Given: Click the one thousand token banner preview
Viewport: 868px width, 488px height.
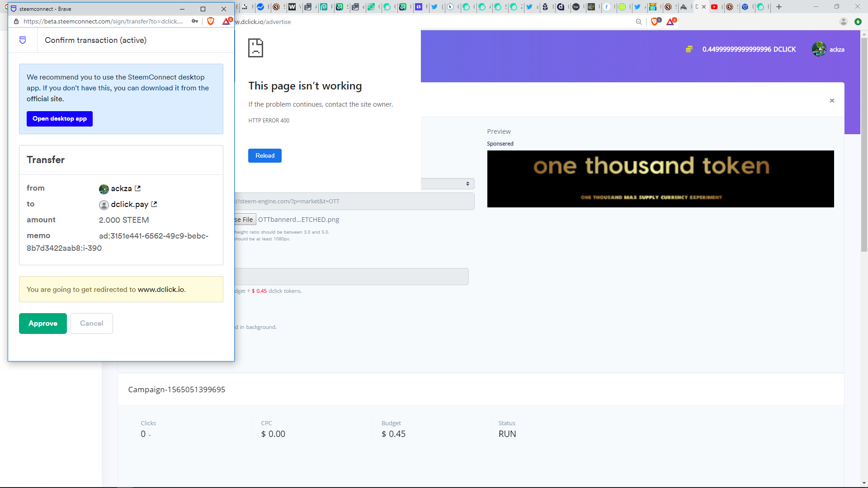Looking at the screenshot, I should point(660,179).
